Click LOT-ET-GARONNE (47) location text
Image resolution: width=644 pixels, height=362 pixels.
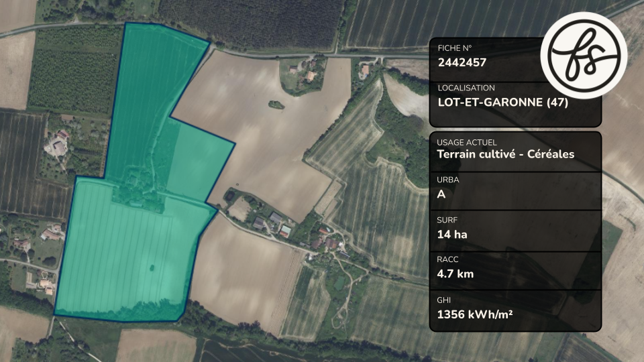click(502, 102)
